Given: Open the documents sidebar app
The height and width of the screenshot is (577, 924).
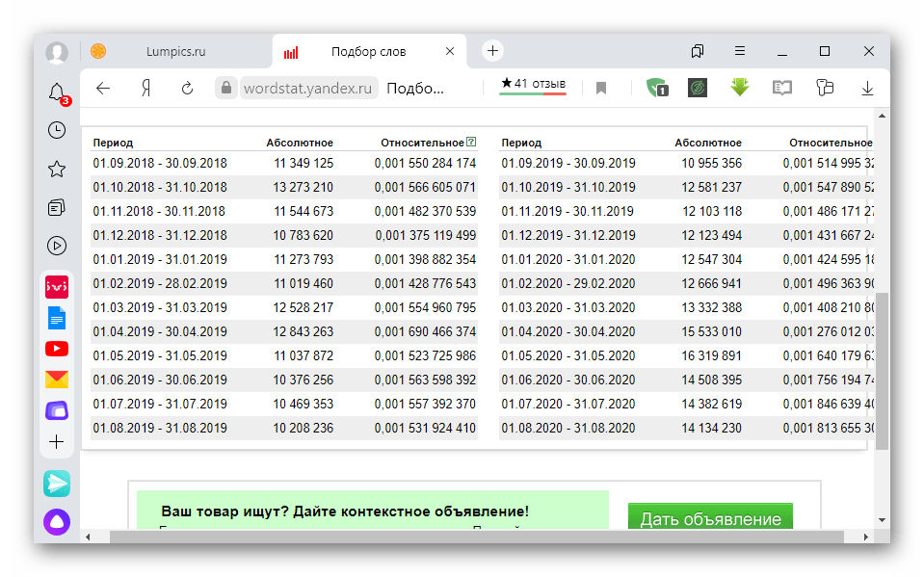Looking at the screenshot, I should click(57, 318).
